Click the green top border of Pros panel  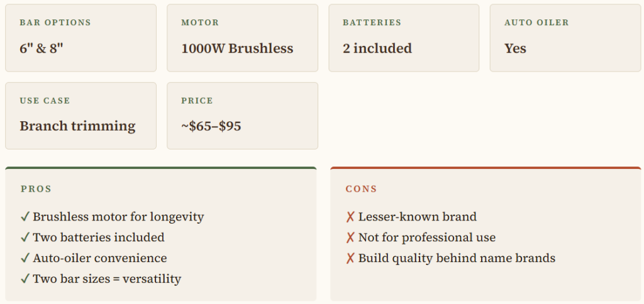click(160, 168)
